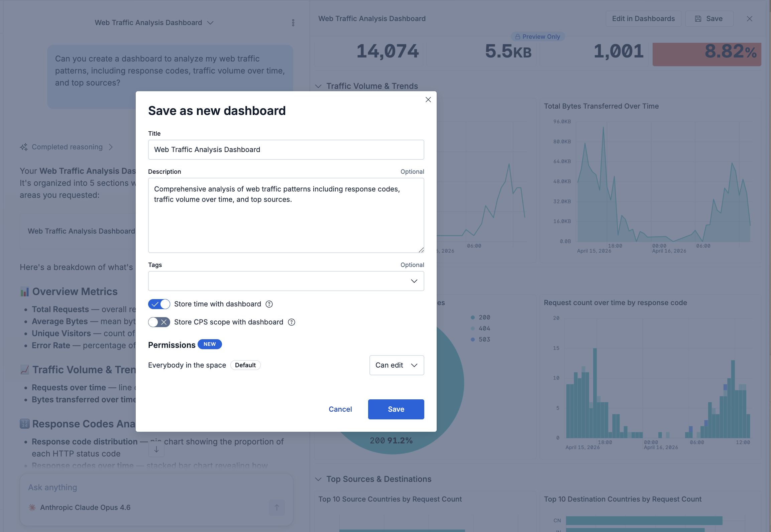Open the Anthropic Claude Opus 4.6 model selector
The width and height of the screenshot is (771, 532).
point(85,507)
